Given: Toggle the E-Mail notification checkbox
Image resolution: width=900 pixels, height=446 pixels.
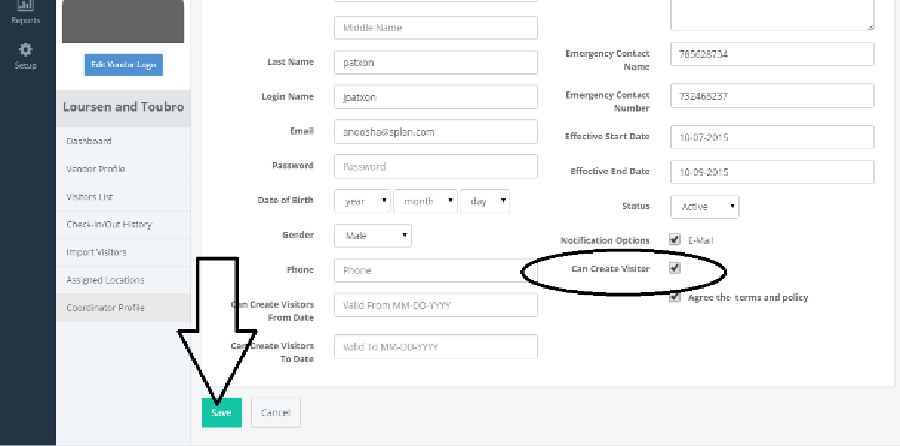Looking at the screenshot, I should pyautogui.click(x=675, y=240).
